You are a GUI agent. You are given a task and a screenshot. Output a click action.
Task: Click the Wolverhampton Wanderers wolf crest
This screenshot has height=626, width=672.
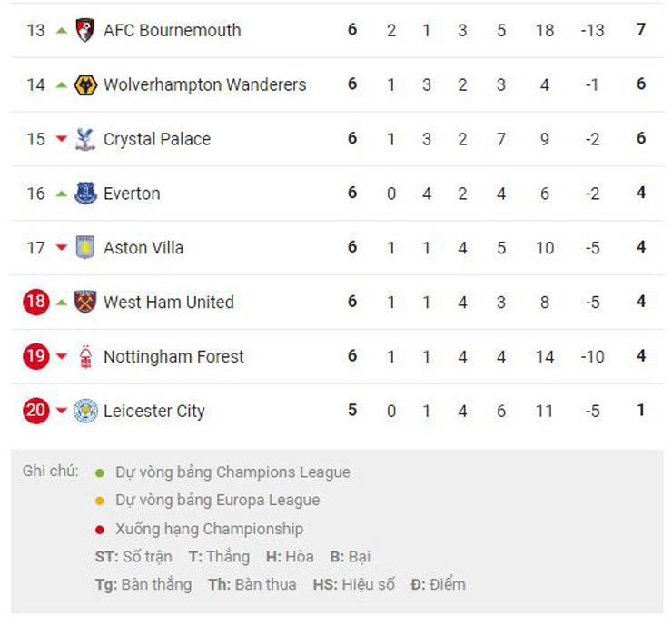[x=85, y=84]
